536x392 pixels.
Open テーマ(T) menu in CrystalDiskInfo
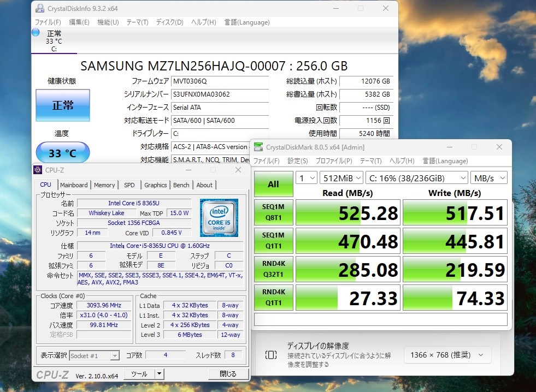click(x=138, y=22)
